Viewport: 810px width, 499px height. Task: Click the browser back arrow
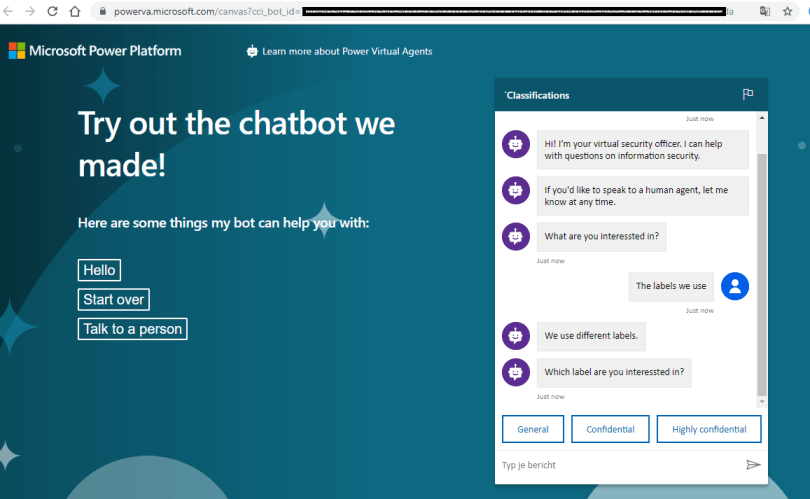pyautogui.click(x=29, y=12)
